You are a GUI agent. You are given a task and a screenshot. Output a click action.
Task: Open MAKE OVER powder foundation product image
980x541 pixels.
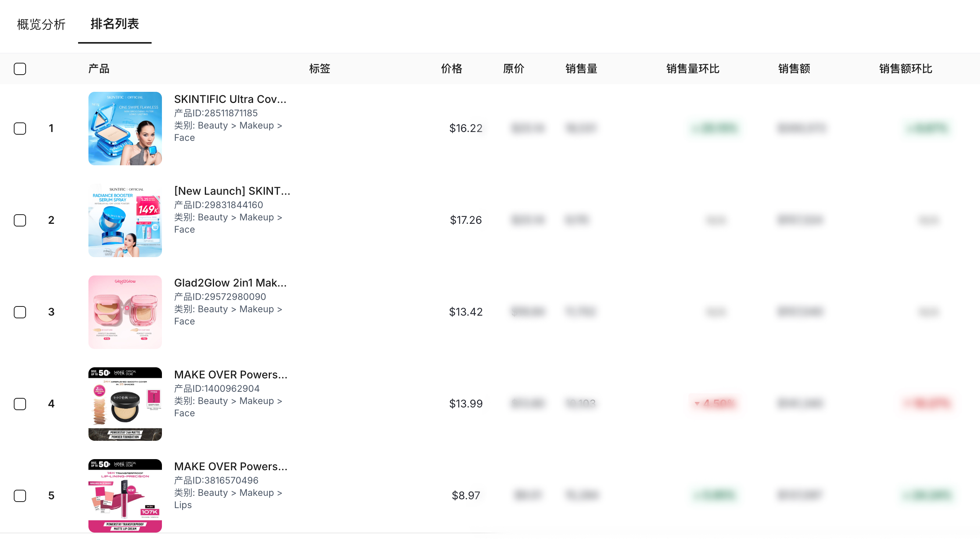(x=125, y=404)
